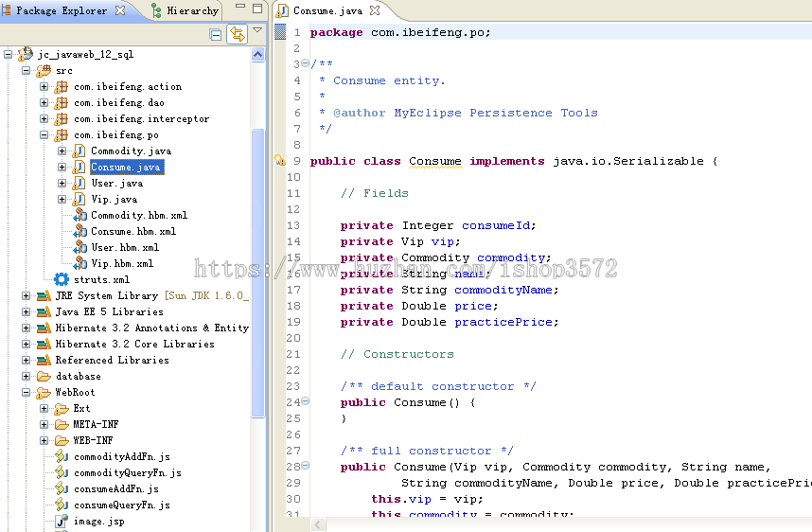The height and width of the screenshot is (532, 812).
Task: Click the src source folder icon
Action: point(44,70)
